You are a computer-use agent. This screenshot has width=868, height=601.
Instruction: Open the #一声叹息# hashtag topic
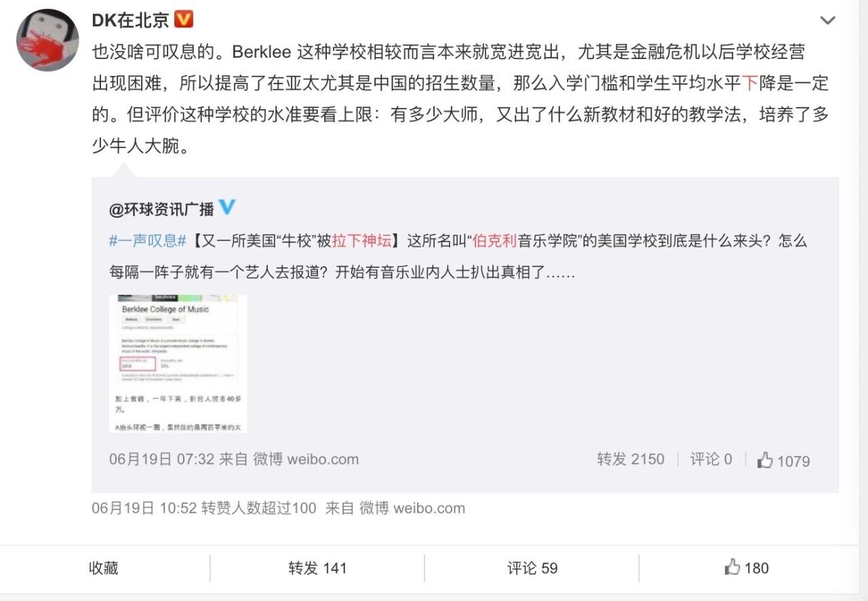[147, 241]
